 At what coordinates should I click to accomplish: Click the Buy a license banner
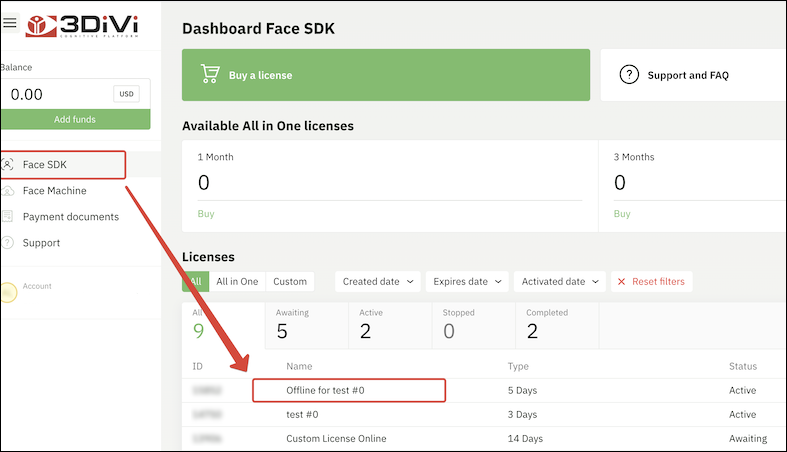pos(386,75)
